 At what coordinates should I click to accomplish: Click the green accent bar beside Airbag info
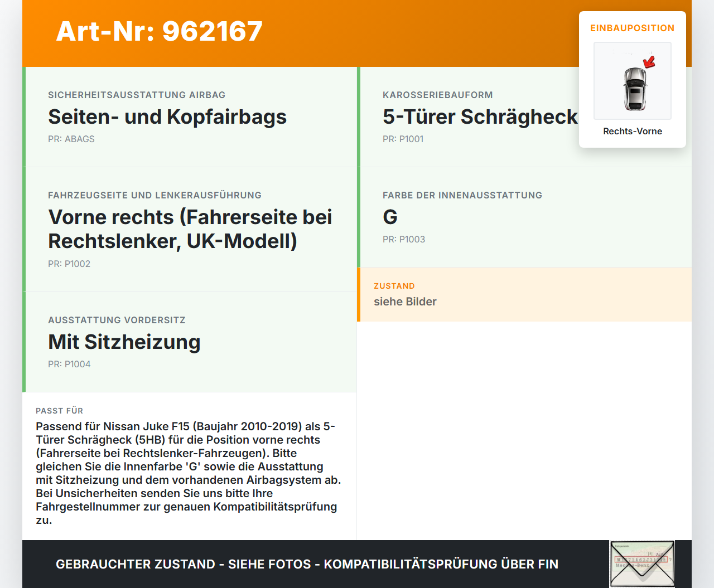(x=23, y=116)
